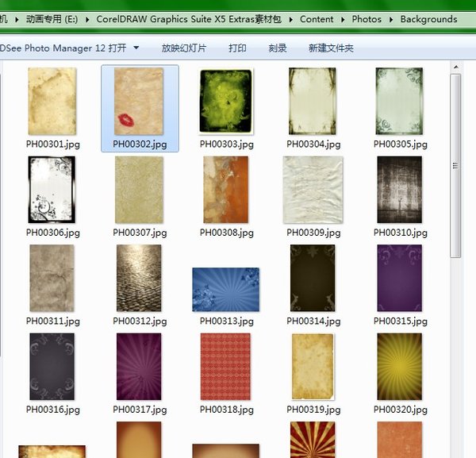Select the cobblestone PH00312.jpg thumbnail
Screen dimensions: 476x458
139,278
